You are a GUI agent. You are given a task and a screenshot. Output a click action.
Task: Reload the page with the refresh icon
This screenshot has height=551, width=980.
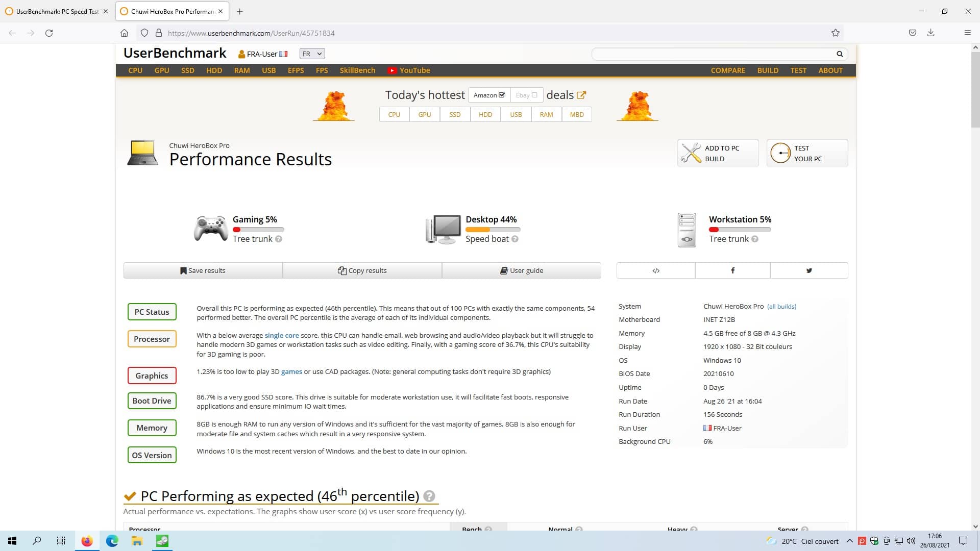point(49,33)
